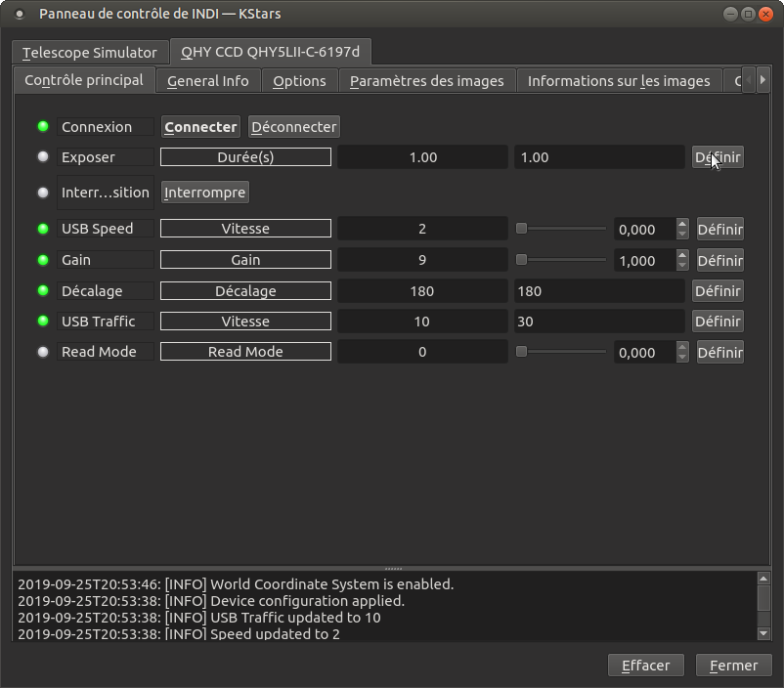Increase the Read Mode spinbox value
Viewport: 784px width, 688px height.
pos(682,347)
